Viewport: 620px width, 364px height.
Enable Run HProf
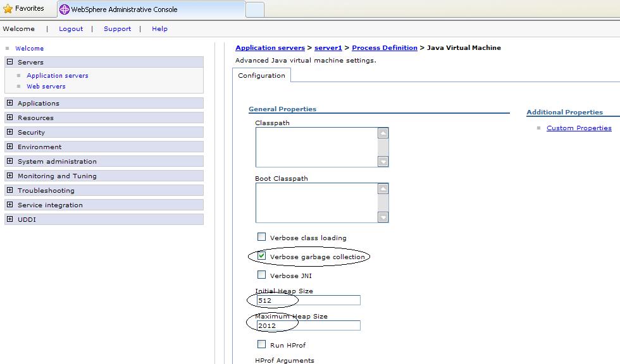(261, 344)
